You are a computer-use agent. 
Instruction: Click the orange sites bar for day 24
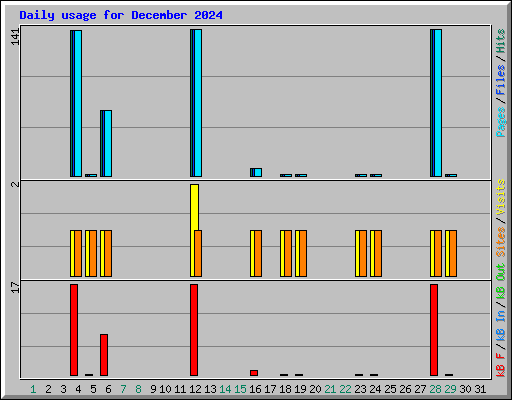(378, 253)
